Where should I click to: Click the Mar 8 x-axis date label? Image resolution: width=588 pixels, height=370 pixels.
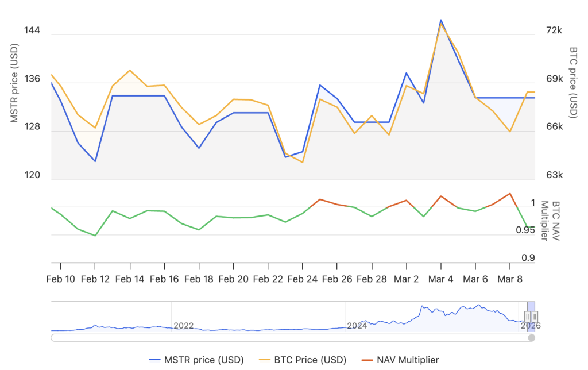coord(509,279)
